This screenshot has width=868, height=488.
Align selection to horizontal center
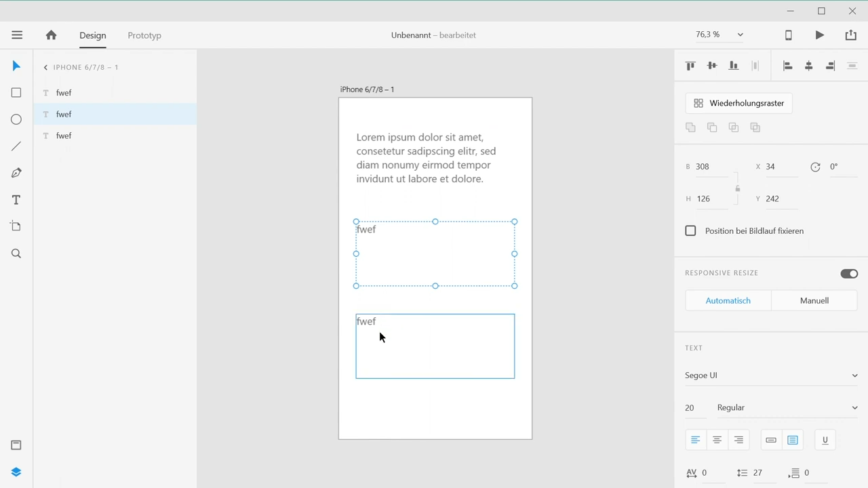pyautogui.click(x=809, y=66)
